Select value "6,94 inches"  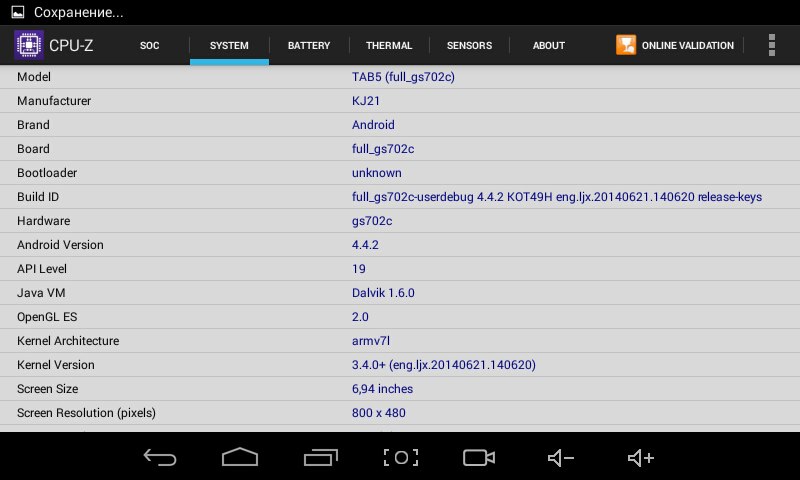[382, 388]
